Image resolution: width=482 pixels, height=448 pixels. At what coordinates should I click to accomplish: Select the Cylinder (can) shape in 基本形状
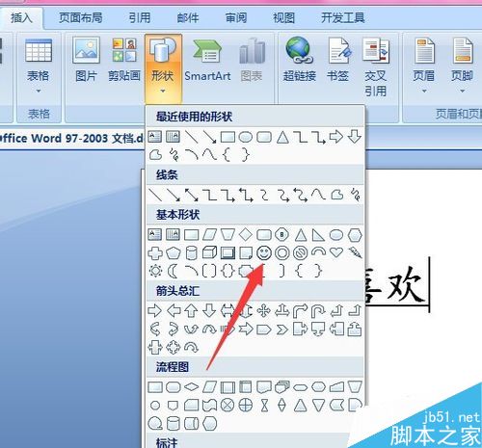click(x=192, y=253)
